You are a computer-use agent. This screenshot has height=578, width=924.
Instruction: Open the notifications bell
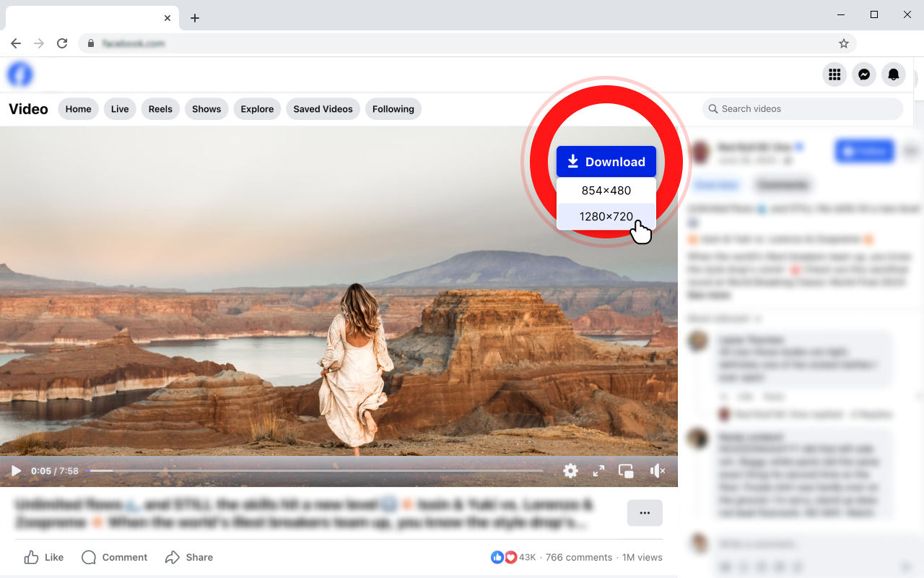[x=893, y=74]
